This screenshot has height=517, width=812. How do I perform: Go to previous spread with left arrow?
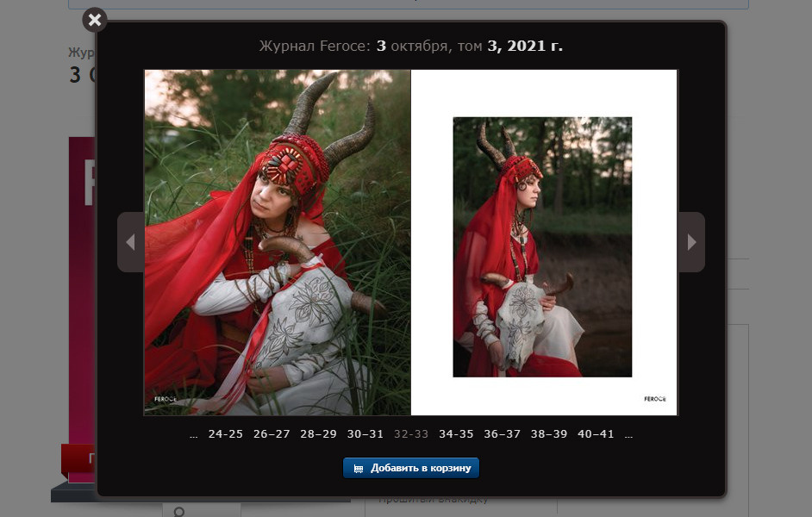pyautogui.click(x=130, y=242)
